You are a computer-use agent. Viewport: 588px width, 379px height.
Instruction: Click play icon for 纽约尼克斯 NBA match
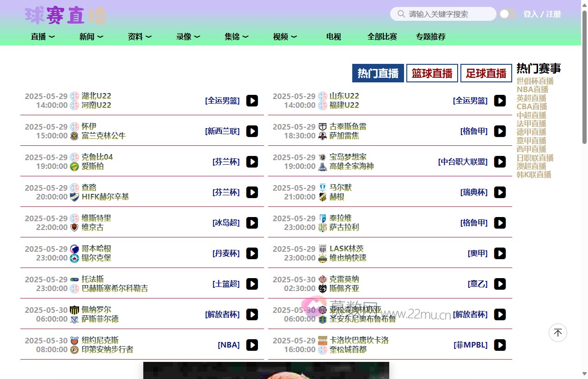pos(252,345)
